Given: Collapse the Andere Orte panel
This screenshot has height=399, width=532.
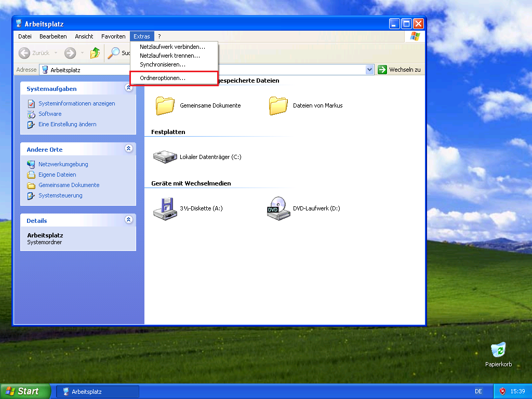Looking at the screenshot, I should click(129, 148).
